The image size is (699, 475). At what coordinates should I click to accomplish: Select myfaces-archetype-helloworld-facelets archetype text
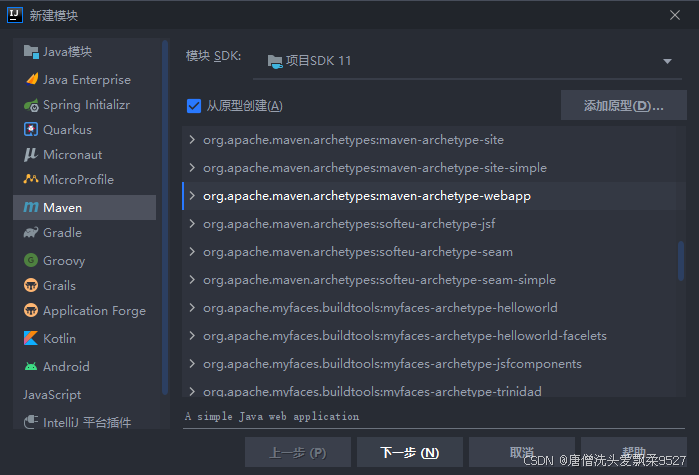coord(405,336)
